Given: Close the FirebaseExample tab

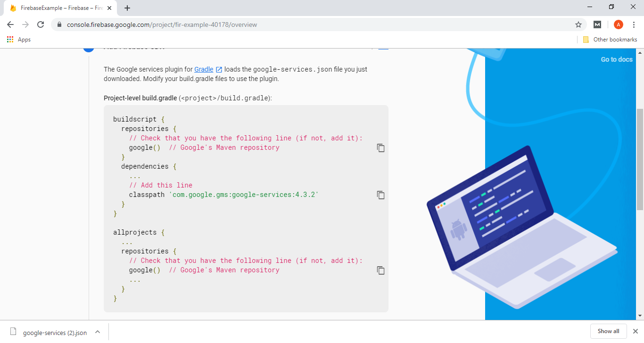Looking at the screenshot, I should click(110, 8).
